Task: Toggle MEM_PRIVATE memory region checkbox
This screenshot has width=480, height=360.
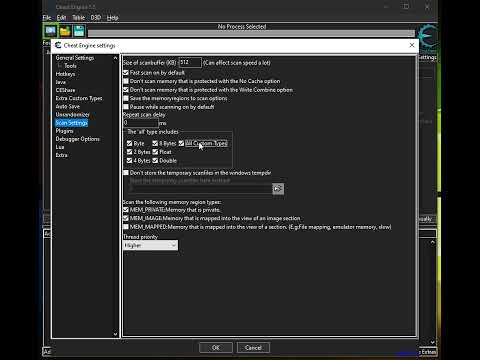Action: 126,210
